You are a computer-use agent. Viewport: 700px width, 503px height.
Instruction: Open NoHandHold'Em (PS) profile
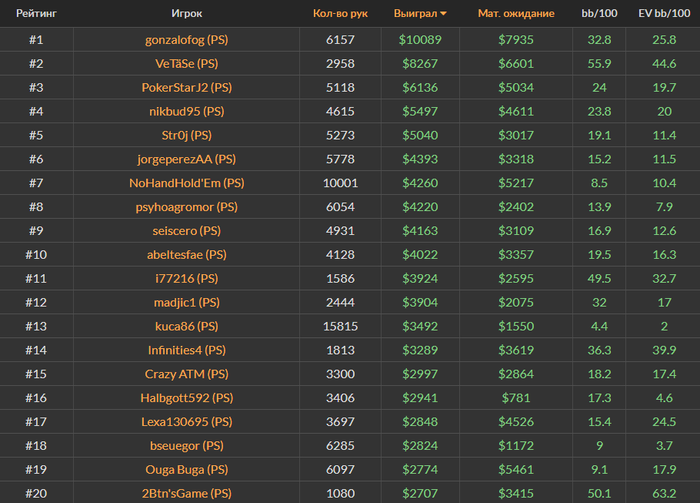pyautogui.click(x=187, y=183)
